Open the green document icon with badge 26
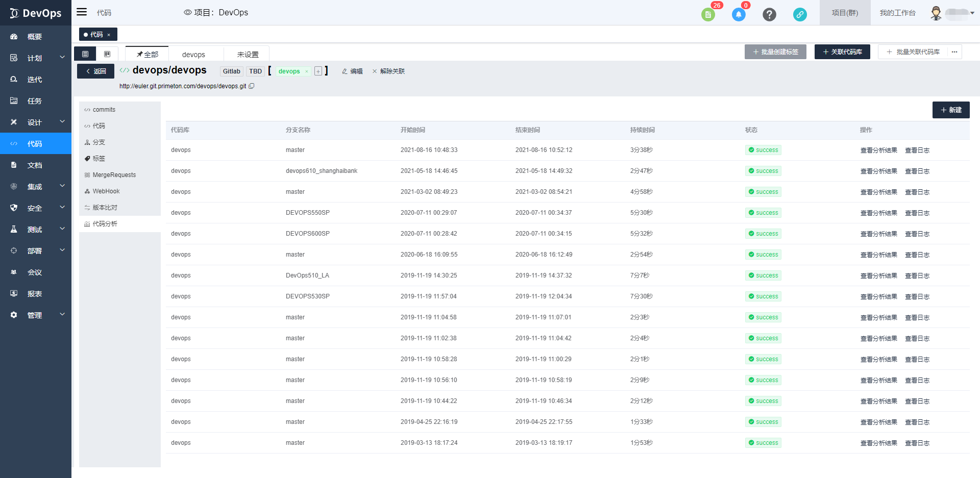 coord(708,14)
